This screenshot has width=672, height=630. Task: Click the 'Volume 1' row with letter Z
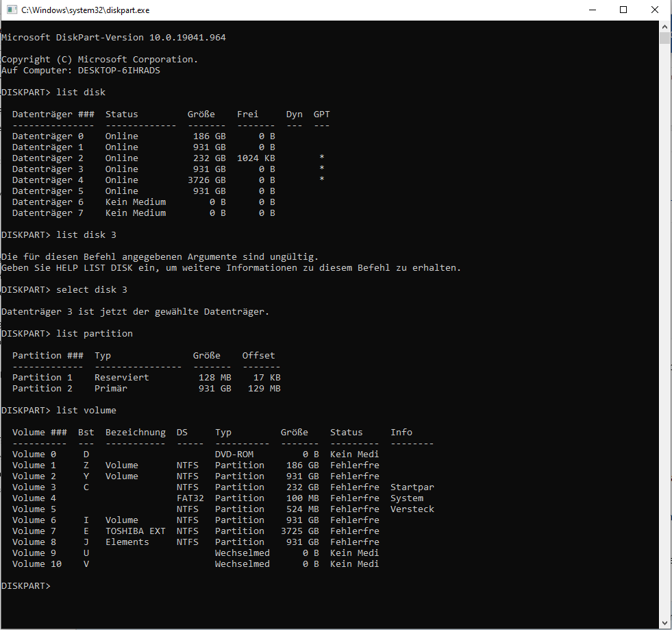point(195,465)
